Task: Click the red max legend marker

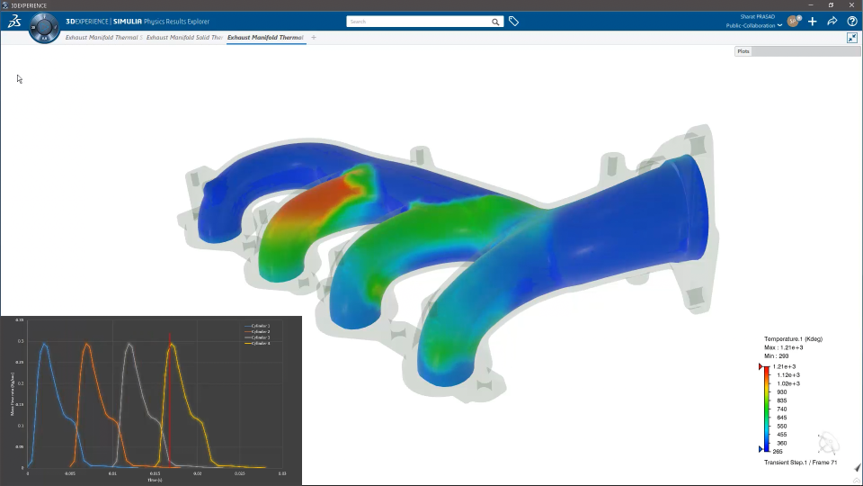Action: pos(760,367)
